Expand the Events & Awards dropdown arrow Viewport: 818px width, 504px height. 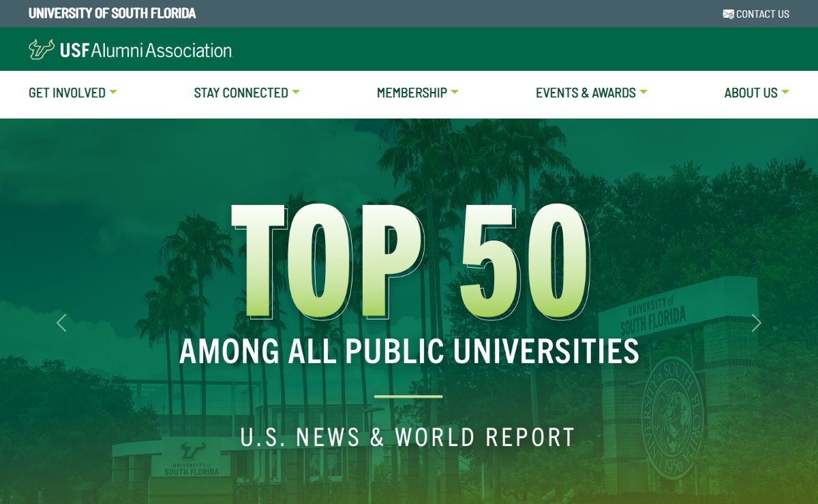click(643, 92)
